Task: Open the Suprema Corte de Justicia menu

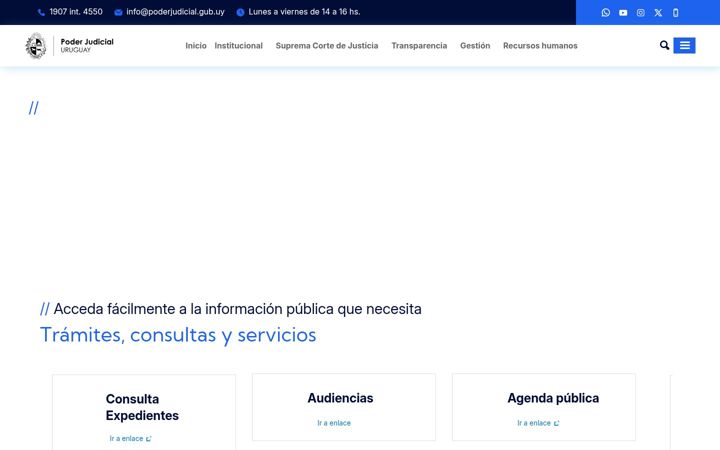Action: 327,45
